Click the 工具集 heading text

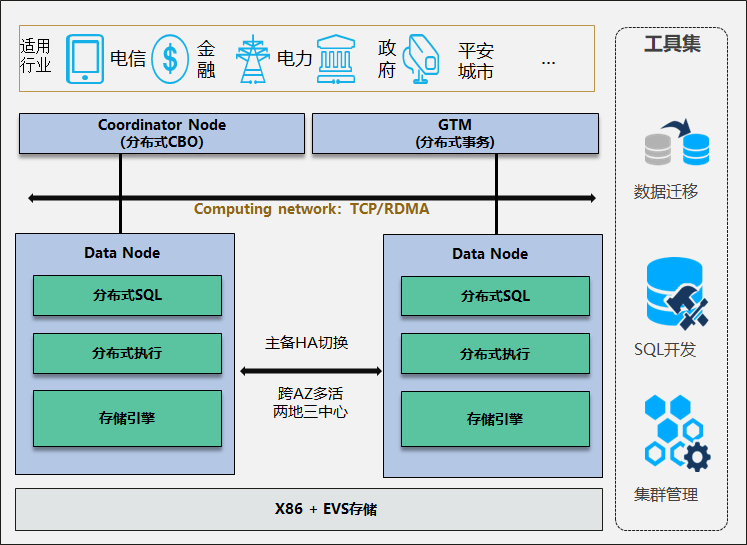point(672,44)
